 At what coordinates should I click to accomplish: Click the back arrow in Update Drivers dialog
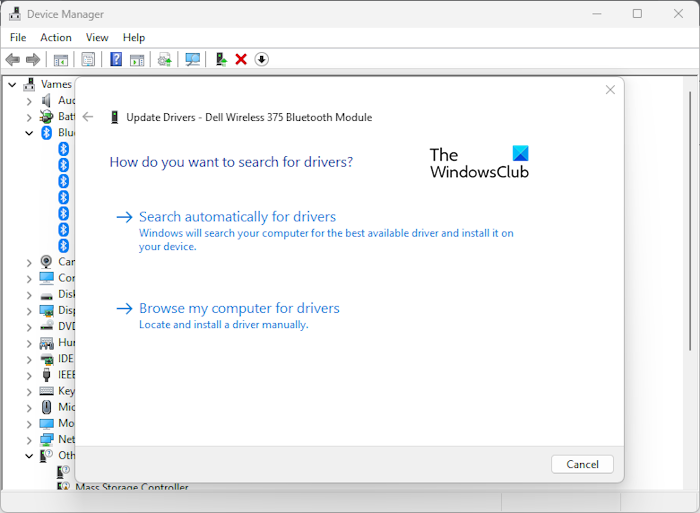88,117
